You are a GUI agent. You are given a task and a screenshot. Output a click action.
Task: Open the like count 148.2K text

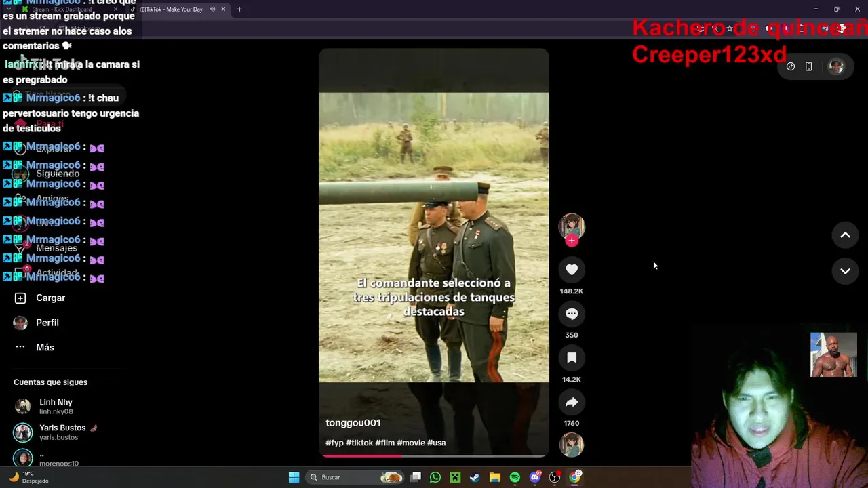pos(572,291)
